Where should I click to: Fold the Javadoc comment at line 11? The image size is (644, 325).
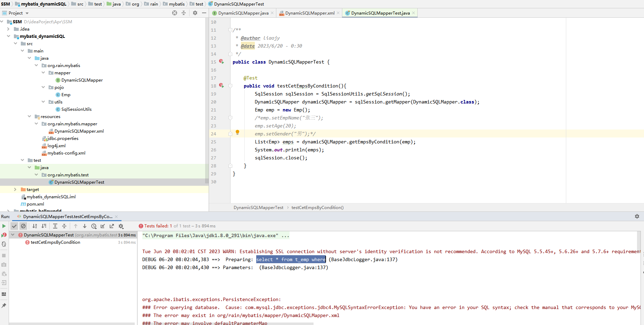click(230, 30)
